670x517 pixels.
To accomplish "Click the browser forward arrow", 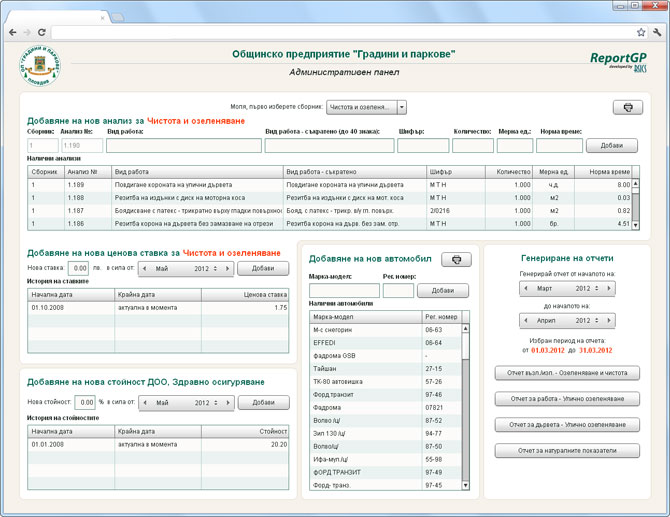I will click(27, 32).
